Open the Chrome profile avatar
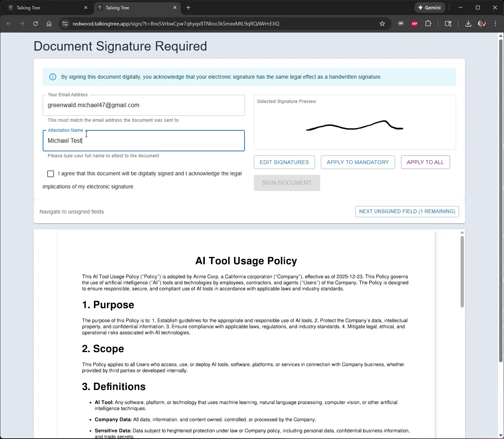 tap(482, 24)
